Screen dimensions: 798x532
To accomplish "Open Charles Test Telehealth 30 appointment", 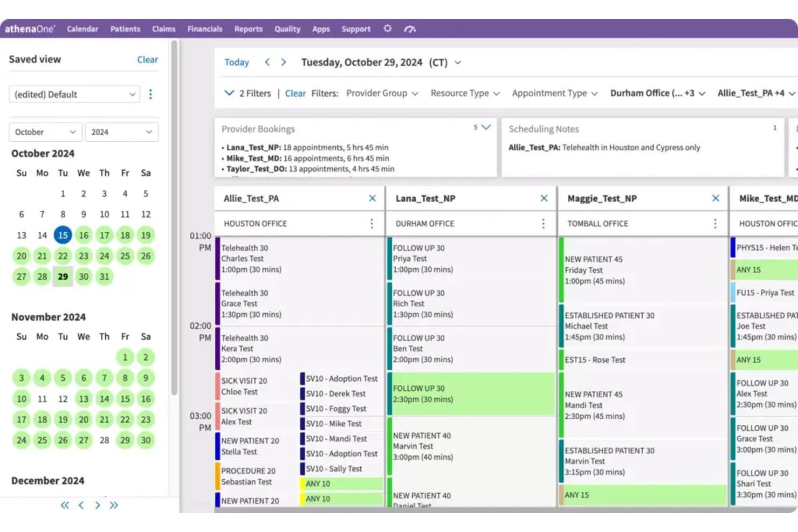I will [300, 259].
